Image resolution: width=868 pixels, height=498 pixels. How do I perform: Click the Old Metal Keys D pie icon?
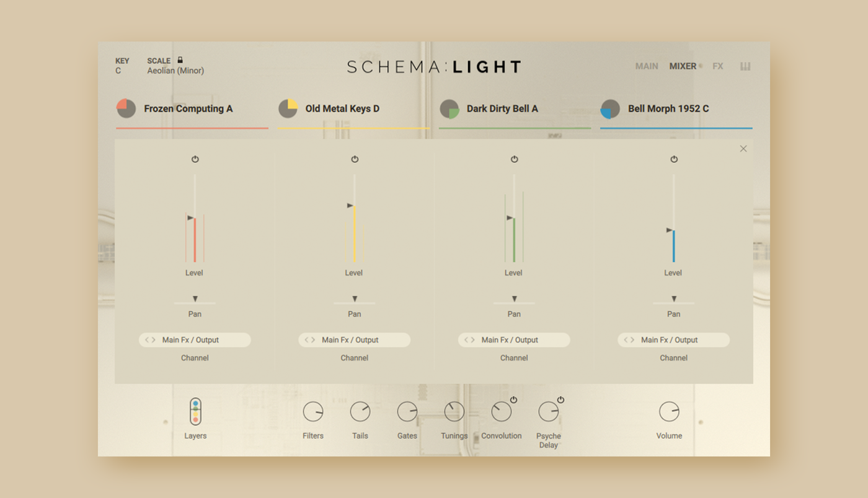click(288, 108)
